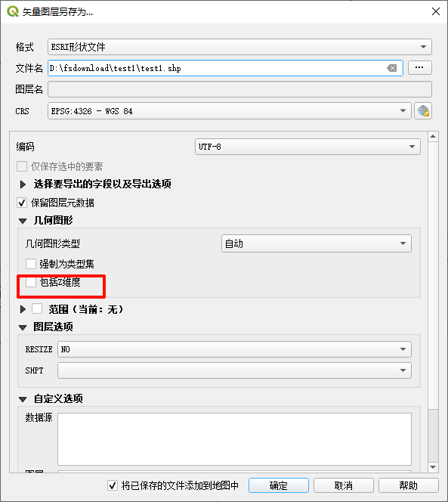Click the 文件名 file path input field
This screenshot has height=502, width=448.
(x=225, y=68)
